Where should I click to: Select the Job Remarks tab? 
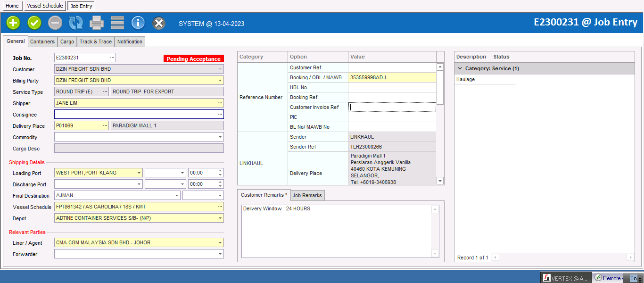point(307,195)
